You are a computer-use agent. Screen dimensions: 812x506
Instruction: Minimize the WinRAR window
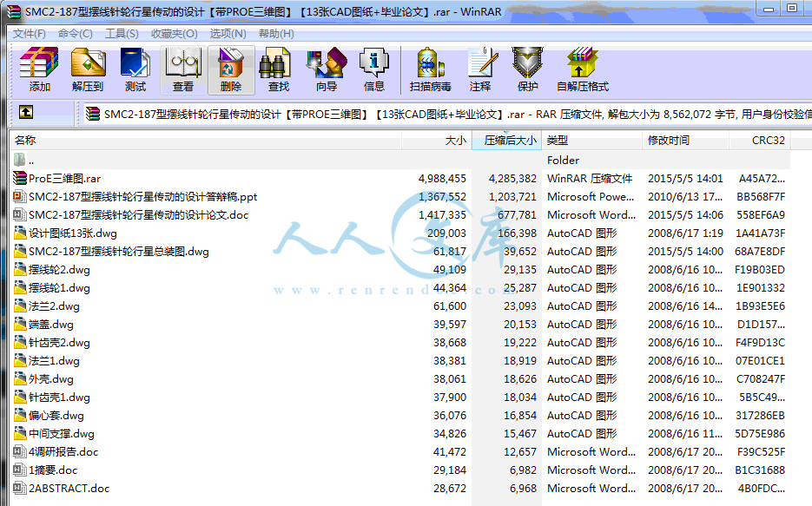(769, 9)
